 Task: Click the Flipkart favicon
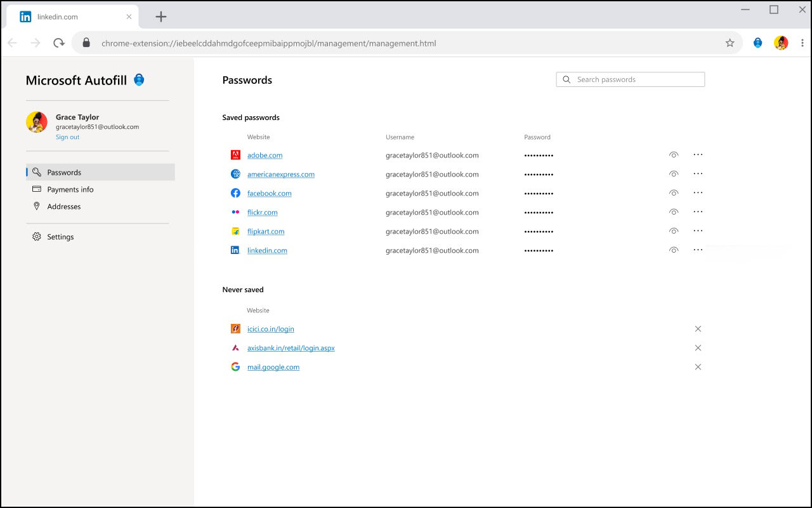pos(235,231)
